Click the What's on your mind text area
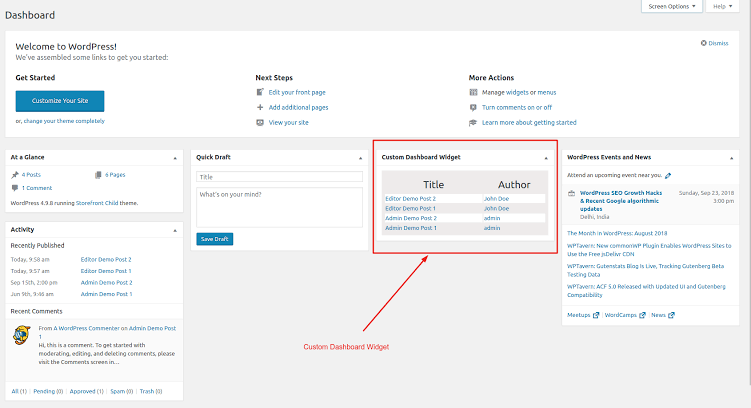This screenshot has height=408, width=751. pyautogui.click(x=279, y=207)
